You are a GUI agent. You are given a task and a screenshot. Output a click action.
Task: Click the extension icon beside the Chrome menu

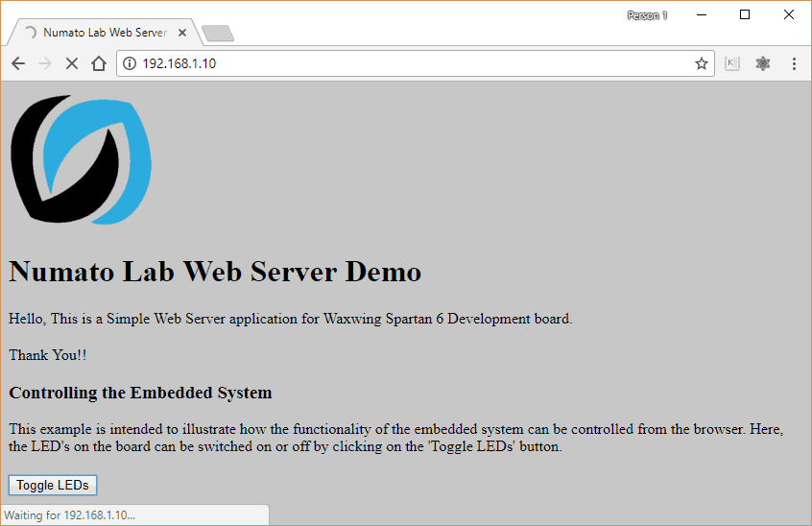[763, 63]
